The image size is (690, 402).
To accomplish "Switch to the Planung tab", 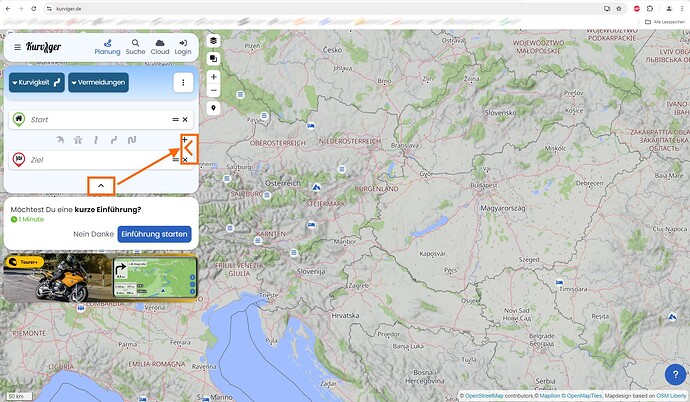I will pos(107,48).
